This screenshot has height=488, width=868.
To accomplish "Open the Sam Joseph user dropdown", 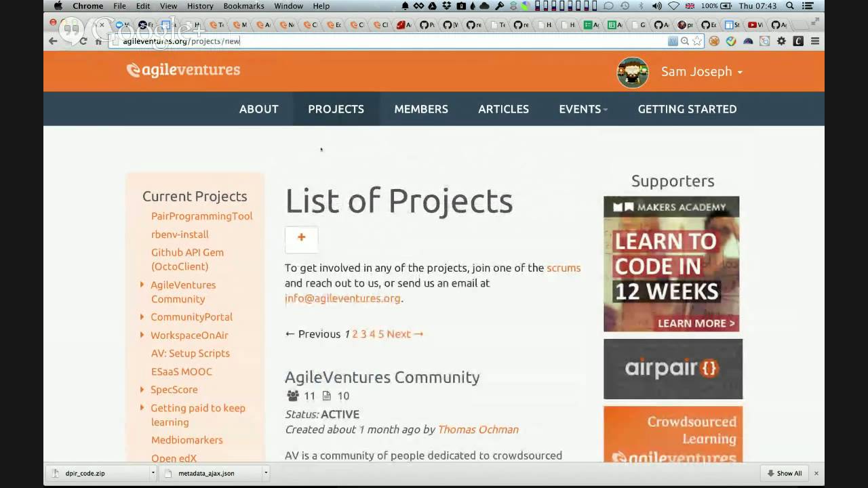I will tap(702, 72).
